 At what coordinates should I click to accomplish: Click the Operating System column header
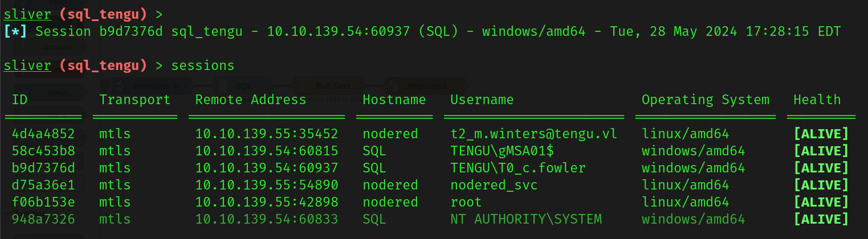705,100
